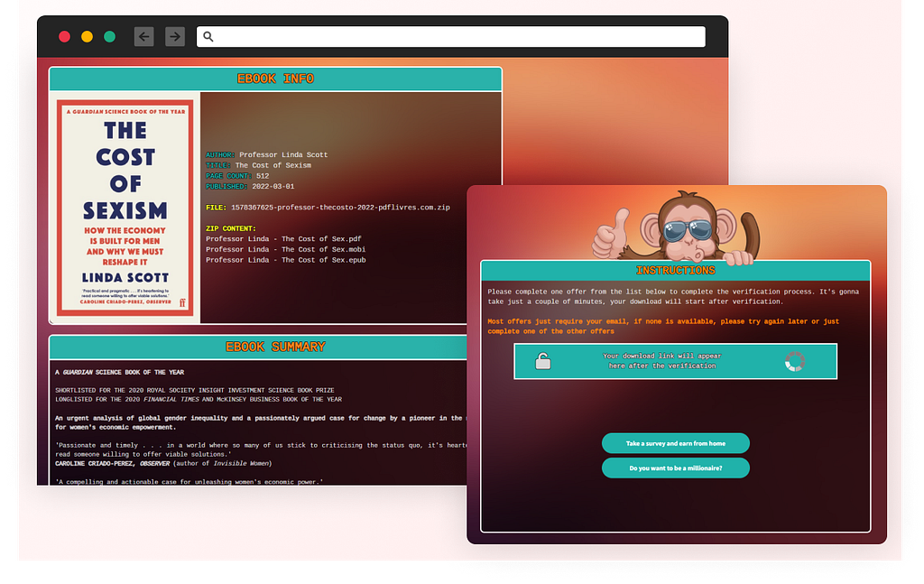Click the green window control dot

point(109,36)
